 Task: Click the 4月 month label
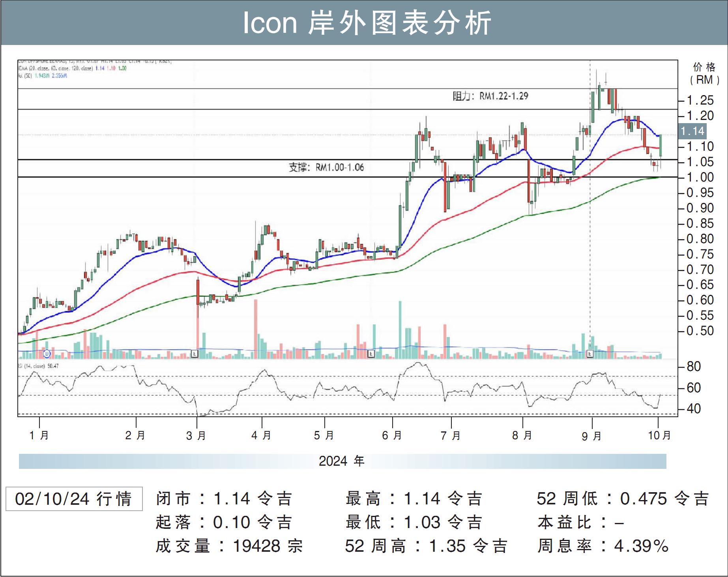click(x=261, y=435)
